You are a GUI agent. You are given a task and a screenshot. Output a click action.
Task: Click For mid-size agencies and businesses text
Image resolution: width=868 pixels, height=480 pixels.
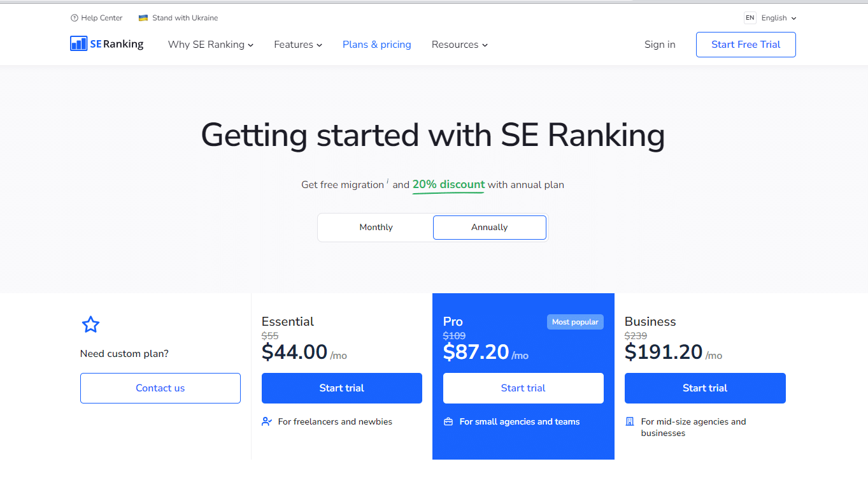694,427
